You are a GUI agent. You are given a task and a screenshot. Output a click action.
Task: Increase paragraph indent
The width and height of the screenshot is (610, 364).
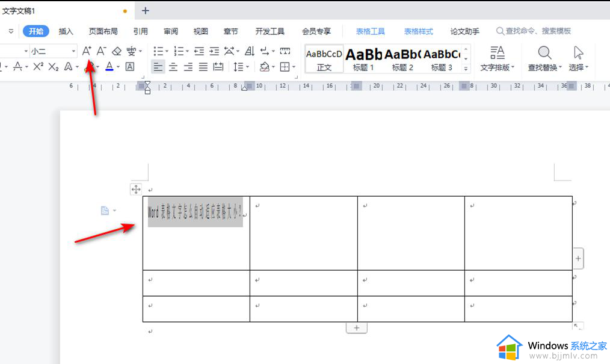214,51
